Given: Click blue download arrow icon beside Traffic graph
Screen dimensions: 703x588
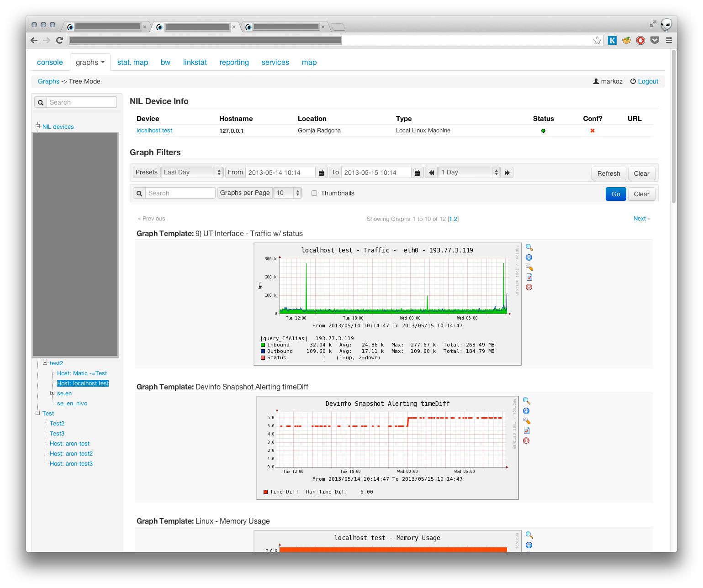Looking at the screenshot, I should (x=529, y=257).
